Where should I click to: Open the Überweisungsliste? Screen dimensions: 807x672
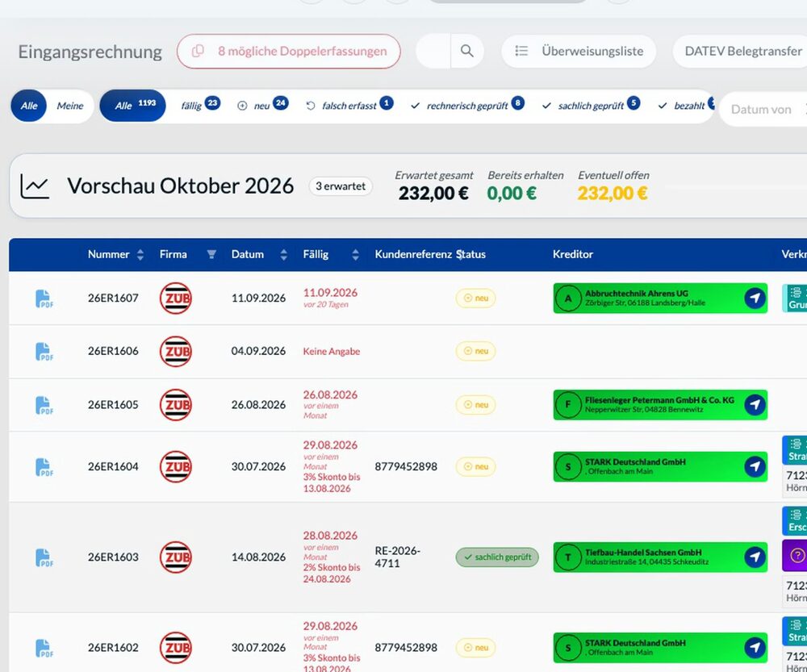(x=579, y=51)
